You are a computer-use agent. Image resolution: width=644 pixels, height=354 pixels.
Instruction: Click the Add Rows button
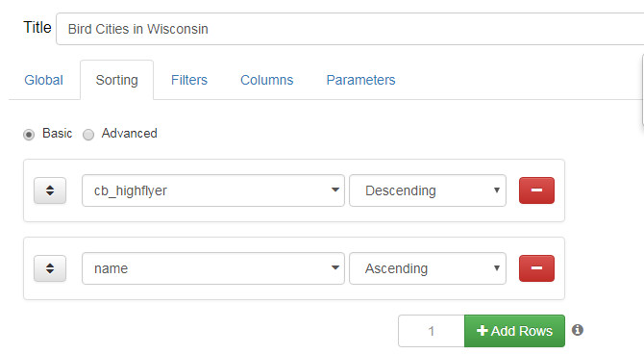[x=514, y=331]
